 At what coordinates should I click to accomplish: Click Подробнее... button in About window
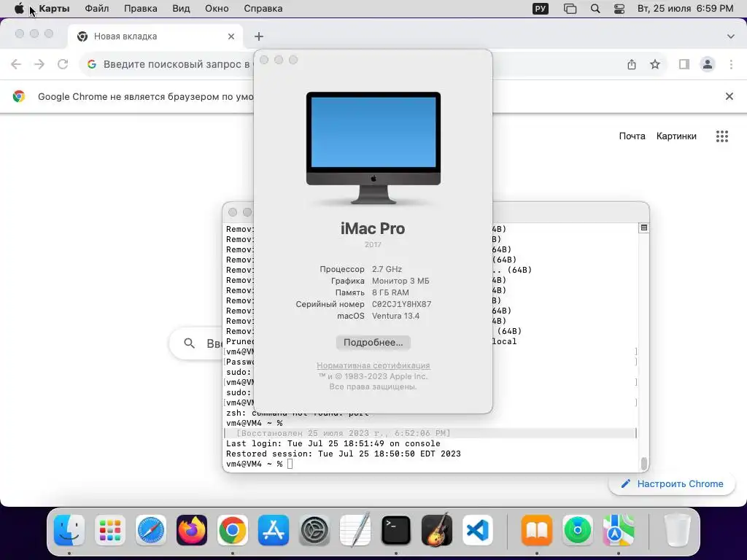point(373,343)
